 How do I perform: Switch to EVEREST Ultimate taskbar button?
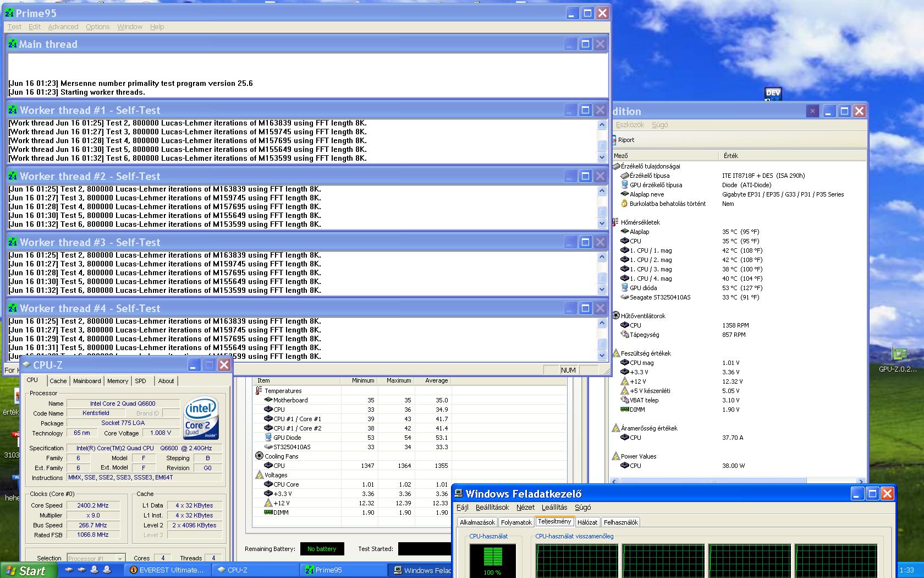(x=167, y=570)
